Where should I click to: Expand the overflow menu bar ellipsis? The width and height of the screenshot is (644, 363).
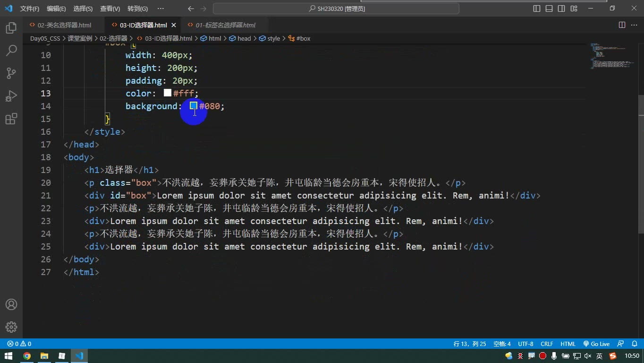pyautogui.click(x=161, y=9)
